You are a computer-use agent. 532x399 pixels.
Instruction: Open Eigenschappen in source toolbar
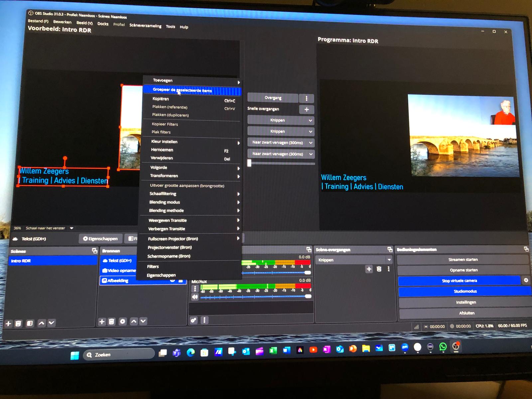coord(100,239)
